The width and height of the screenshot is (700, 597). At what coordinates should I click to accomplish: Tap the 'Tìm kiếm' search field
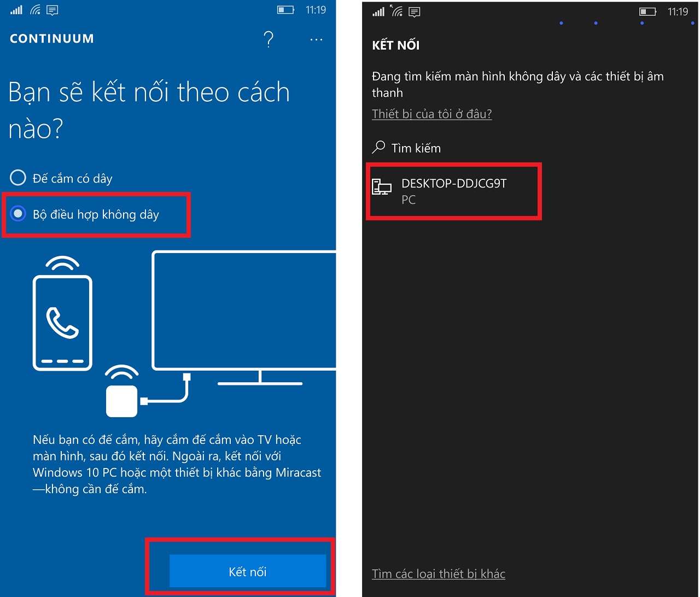[x=406, y=148]
